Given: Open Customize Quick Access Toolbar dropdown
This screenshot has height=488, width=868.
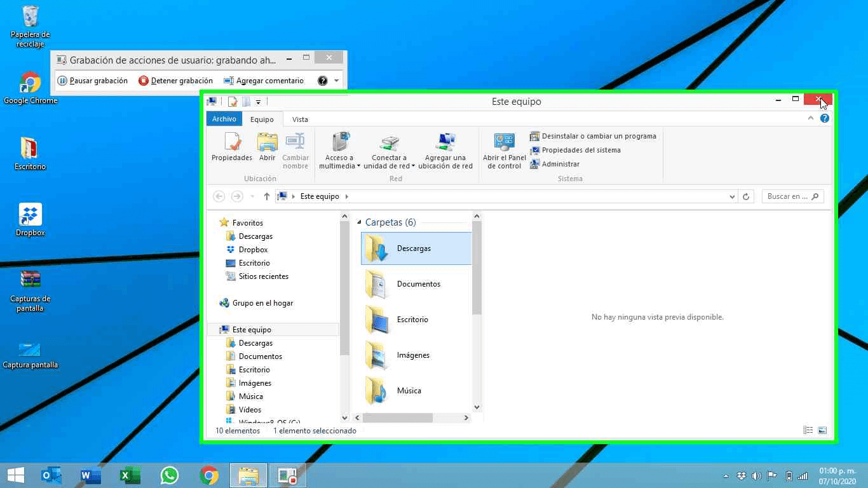Looking at the screenshot, I should [258, 102].
